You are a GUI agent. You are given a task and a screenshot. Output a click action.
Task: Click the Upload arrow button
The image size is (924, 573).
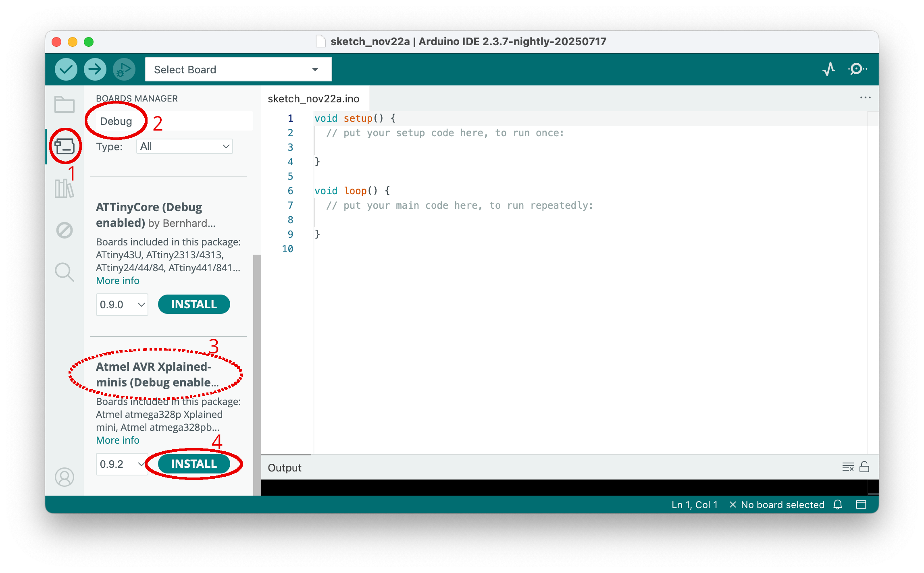pyautogui.click(x=95, y=69)
